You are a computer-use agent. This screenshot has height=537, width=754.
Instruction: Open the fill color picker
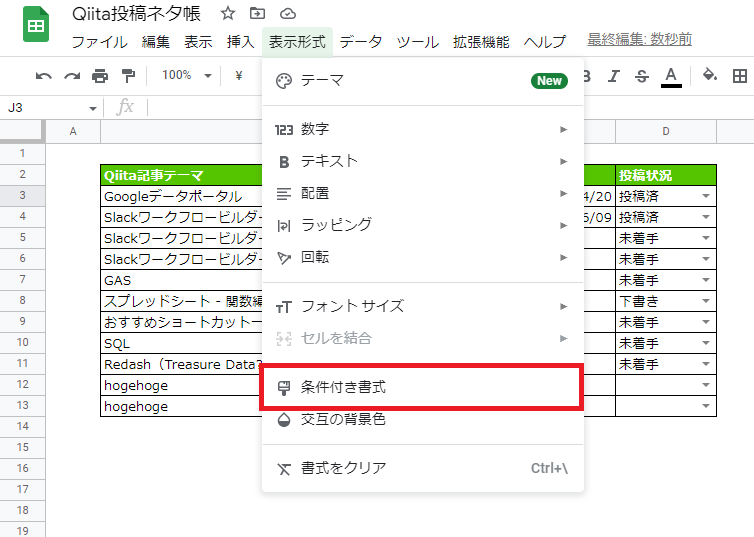(710, 75)
